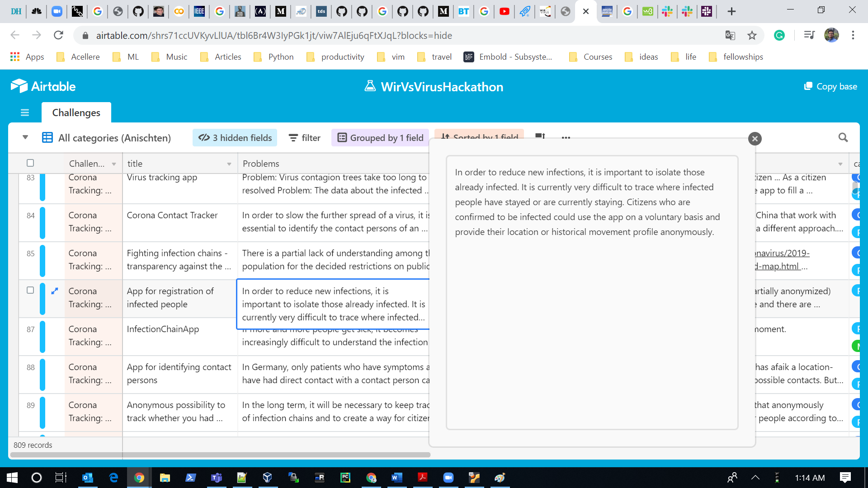This screenshot has width=868, height=488.
Task: Click the Corona Contact Tracker title cell
Action: pos(180,222)
